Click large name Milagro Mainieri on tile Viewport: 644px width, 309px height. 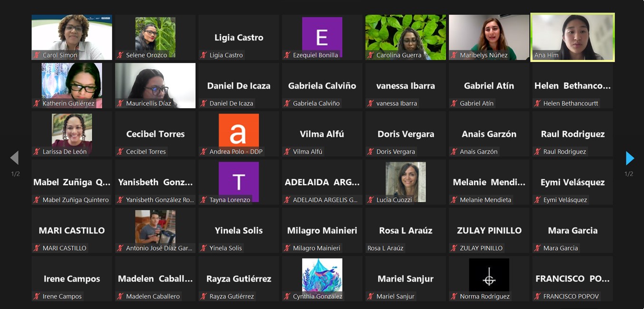322,231
